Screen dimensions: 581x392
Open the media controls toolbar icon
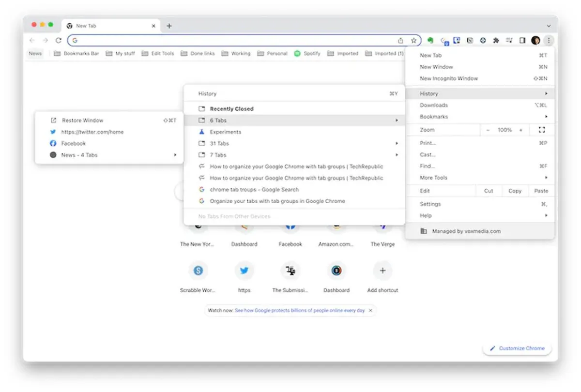tap(509, 40)
